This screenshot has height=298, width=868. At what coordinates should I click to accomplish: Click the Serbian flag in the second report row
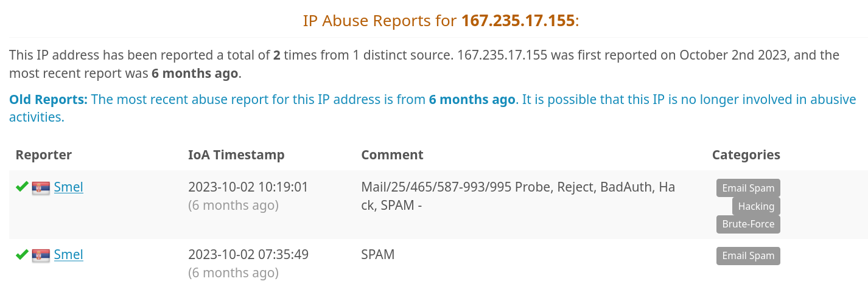pyautogui.click(x=41, y=255)
